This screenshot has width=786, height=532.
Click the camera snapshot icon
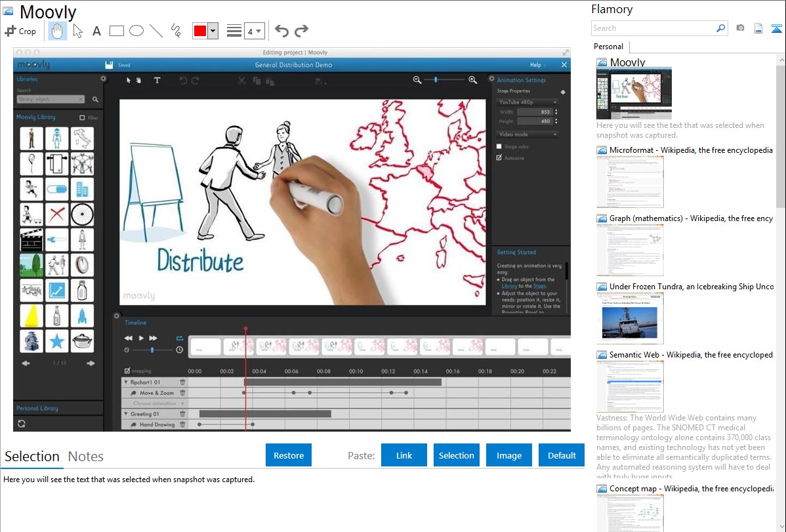coord(740,28)
